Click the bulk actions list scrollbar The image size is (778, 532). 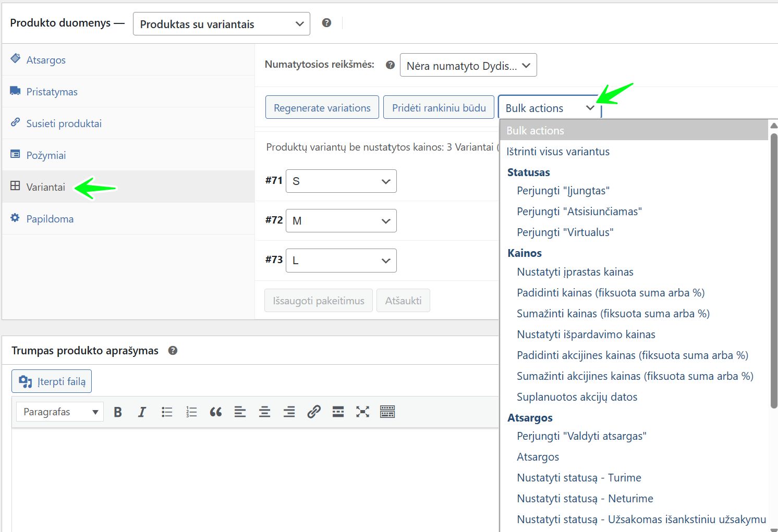774,271
